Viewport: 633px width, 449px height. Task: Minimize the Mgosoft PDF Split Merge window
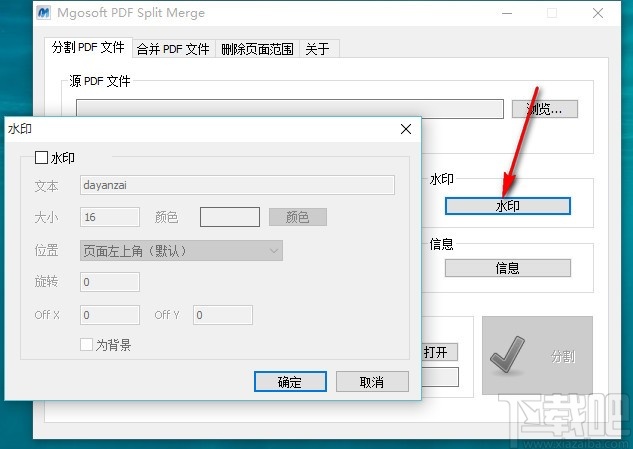tap(507, 13)
